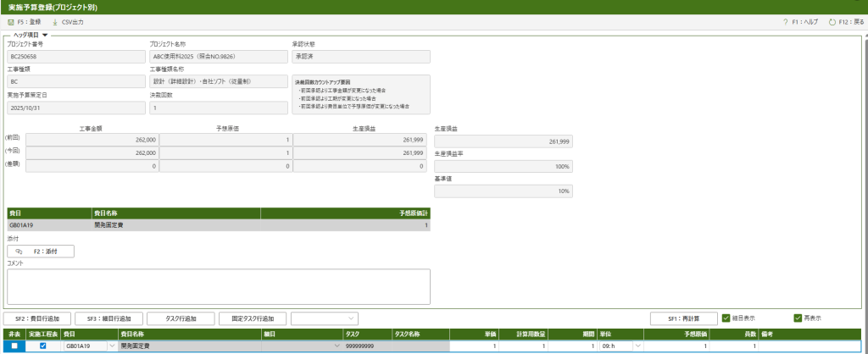
Task: Click the 決裁回数カウントアップ要因 info box
Action: 361,95
